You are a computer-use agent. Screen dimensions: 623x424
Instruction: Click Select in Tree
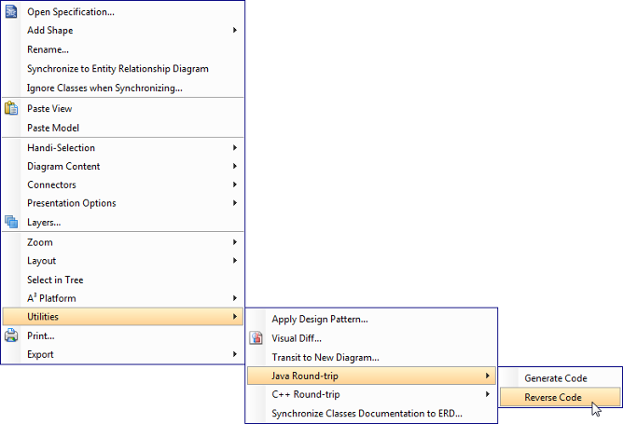pyautogui.click(x=123, y=280)
